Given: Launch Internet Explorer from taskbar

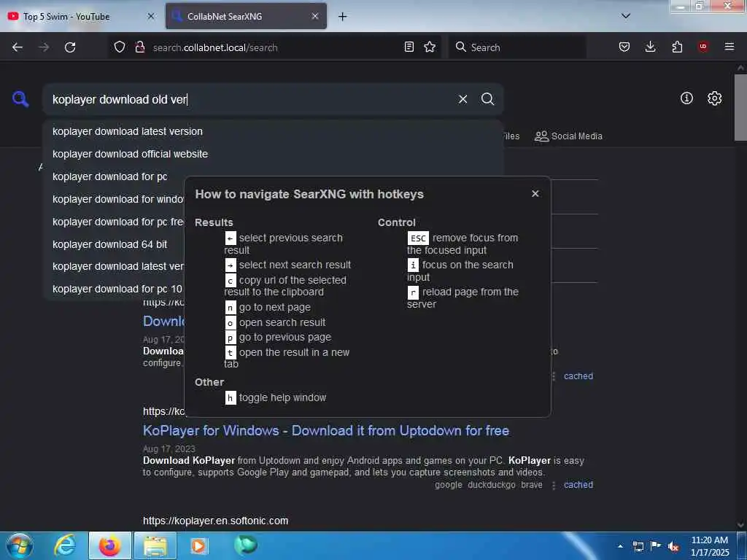Looking at the screenshot, I should pos(65,545).
